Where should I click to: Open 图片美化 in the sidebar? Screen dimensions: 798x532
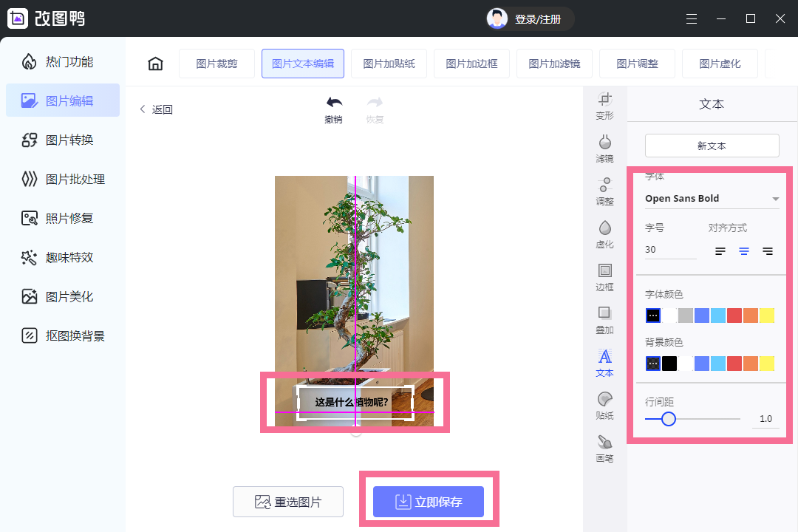[63, 297]
